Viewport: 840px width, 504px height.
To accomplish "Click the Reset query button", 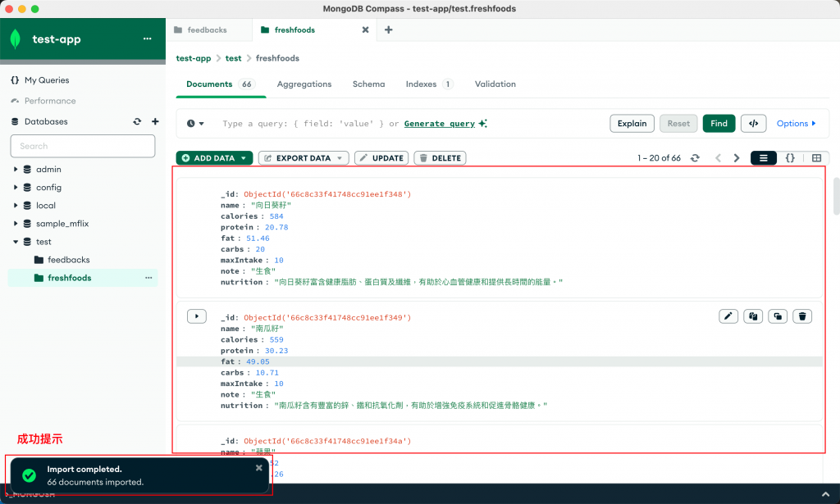I will click(678, 124).
